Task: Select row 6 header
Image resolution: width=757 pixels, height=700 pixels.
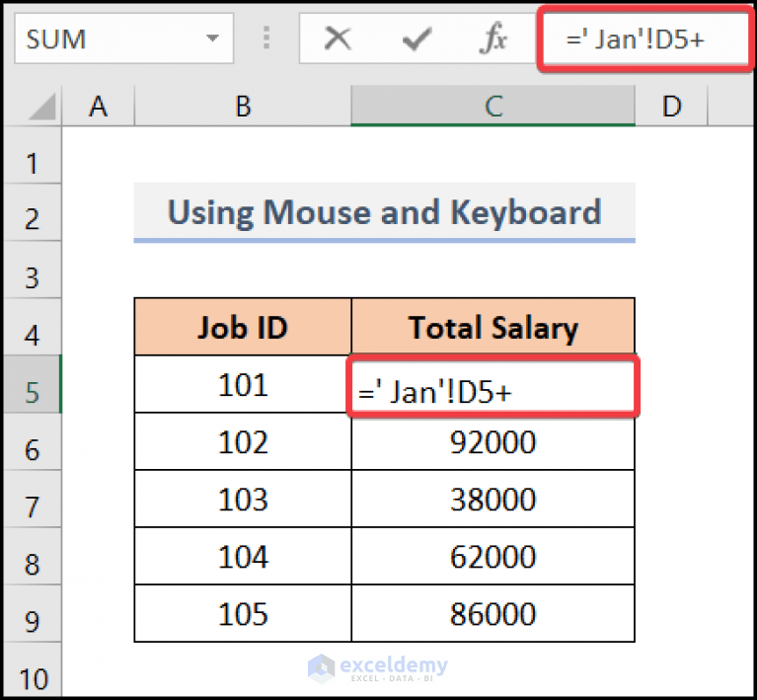Action: pyautogui.click(x=33, y=441)
